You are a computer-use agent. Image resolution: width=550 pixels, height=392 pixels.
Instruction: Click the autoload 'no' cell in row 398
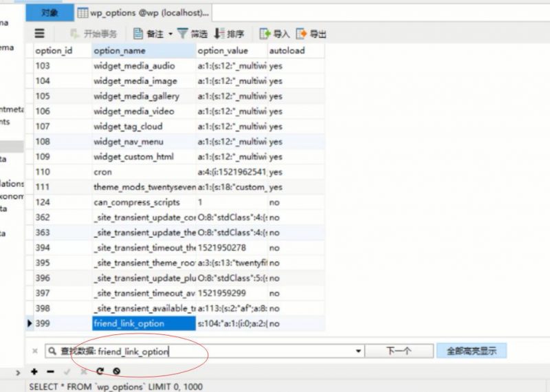tap(296, 309)
